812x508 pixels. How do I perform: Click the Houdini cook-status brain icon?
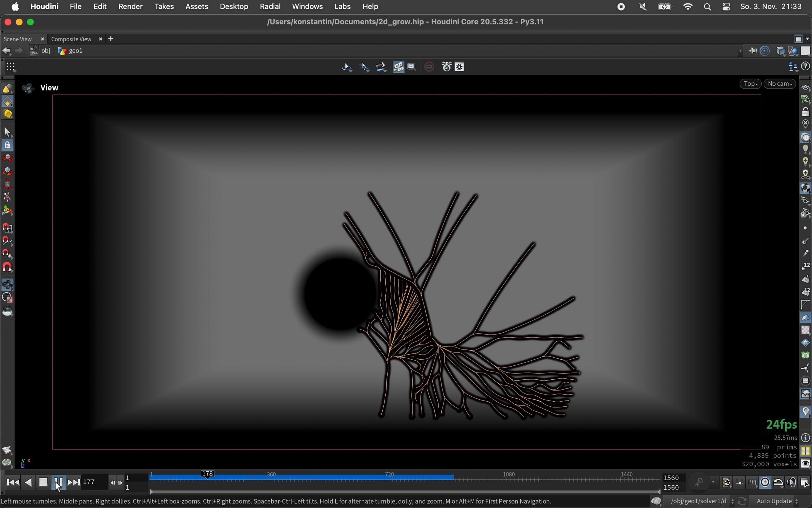coord(656,501)
